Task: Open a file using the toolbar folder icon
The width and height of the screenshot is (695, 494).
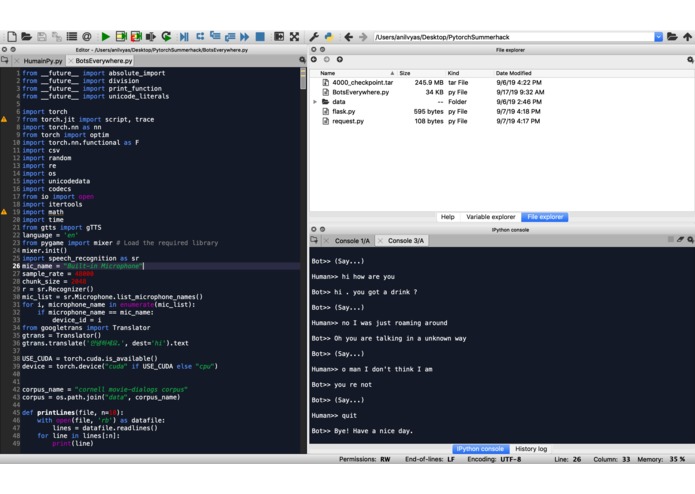Action: coord(27,37)
